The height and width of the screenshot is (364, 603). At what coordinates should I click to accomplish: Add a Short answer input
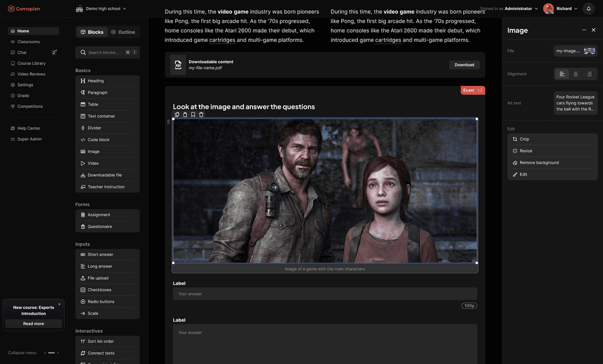108,254
